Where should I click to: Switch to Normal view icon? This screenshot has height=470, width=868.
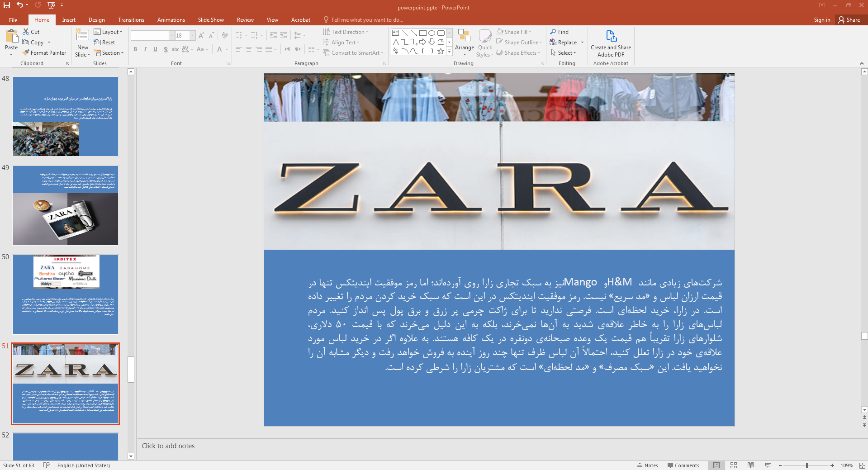point(716,465)
